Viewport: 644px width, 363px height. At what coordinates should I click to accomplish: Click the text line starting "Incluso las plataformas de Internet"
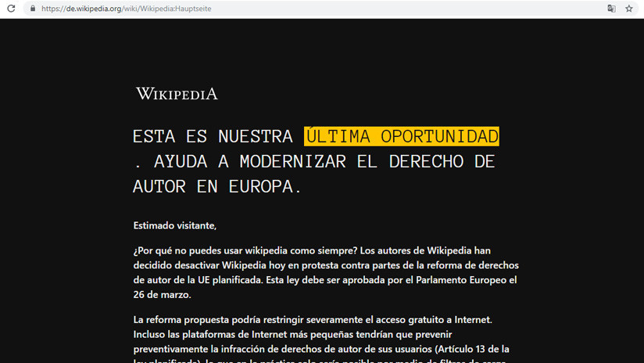tap(292, 335)
